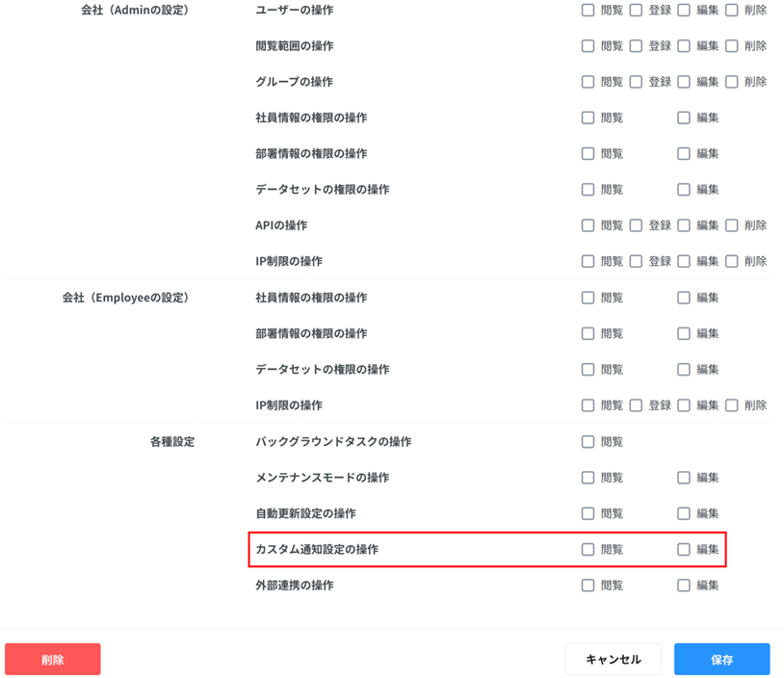Enable 編集 for Admin 部署情報の権限の操作
Viewport: 784px width, 678px height.
click(684, 154)
